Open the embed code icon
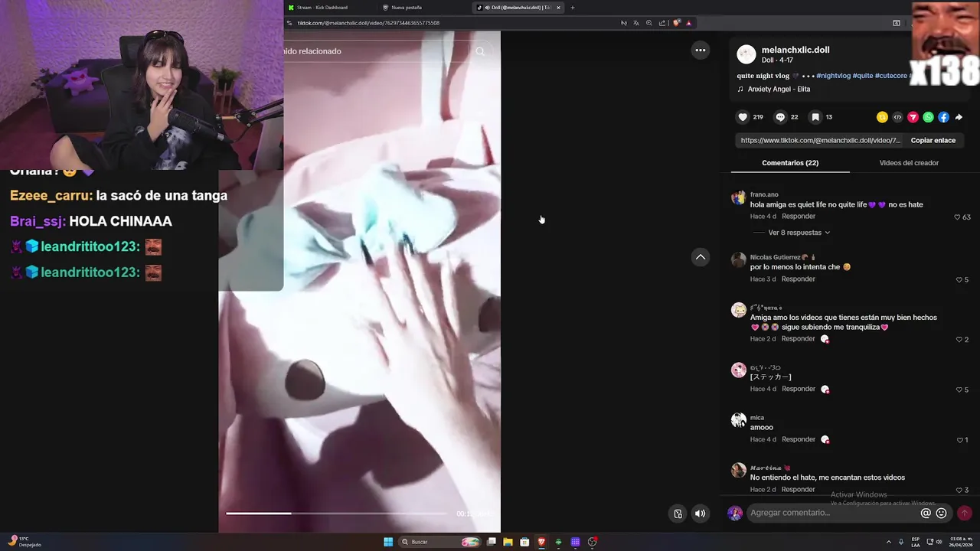The width and height of the screenshot is (980, 551). pos(897,117)
